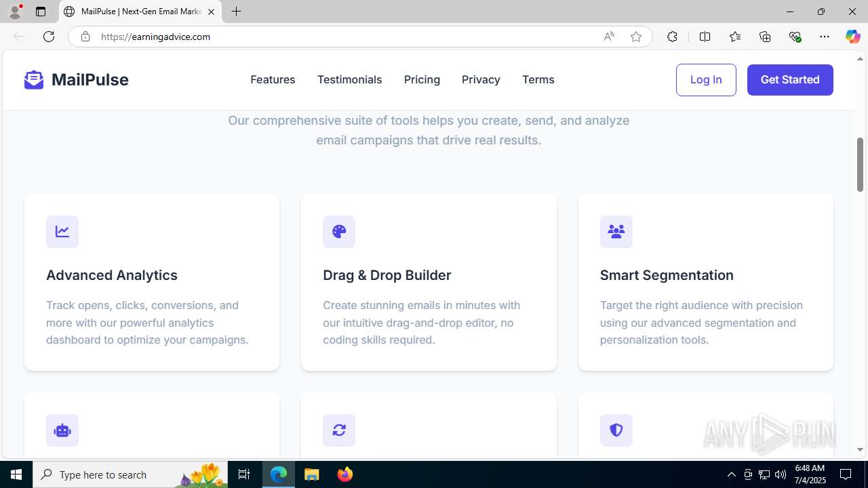Close the MailPulse browser tab

pos(211,12)
